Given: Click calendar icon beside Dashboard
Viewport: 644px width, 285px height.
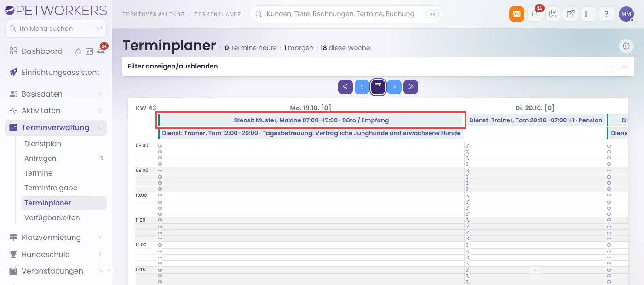Looking at the screenshot, I should (89, 51).
